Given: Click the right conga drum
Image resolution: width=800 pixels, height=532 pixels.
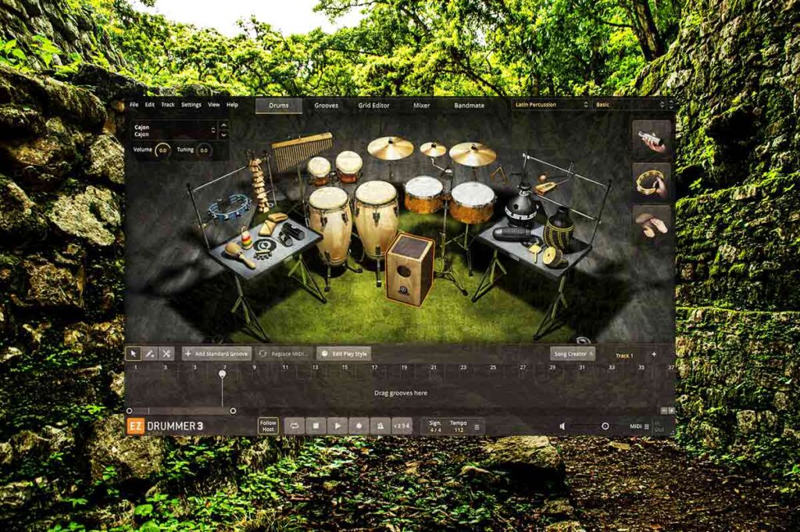Looking at the screenshot, I should point(377,216).
